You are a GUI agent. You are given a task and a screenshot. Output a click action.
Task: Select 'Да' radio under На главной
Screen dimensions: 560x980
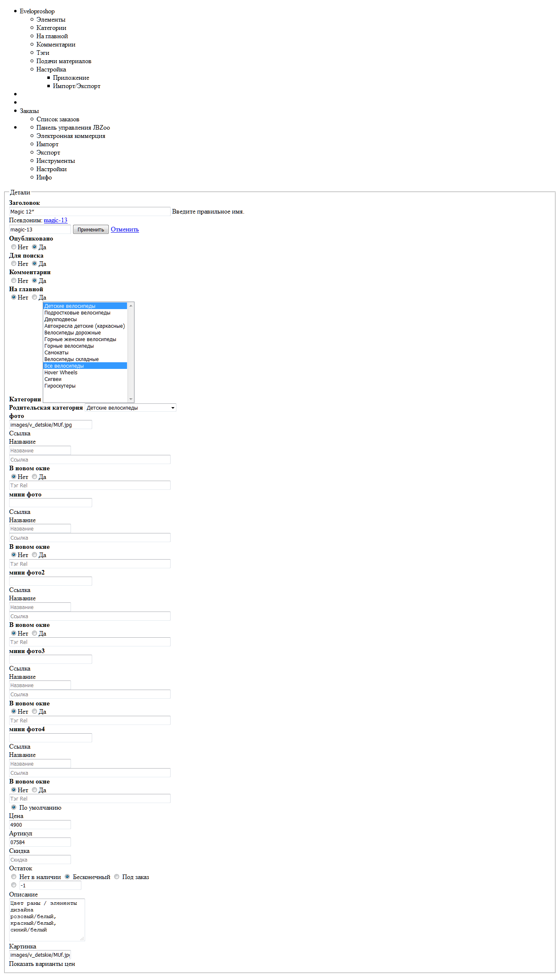click(34, 297)
